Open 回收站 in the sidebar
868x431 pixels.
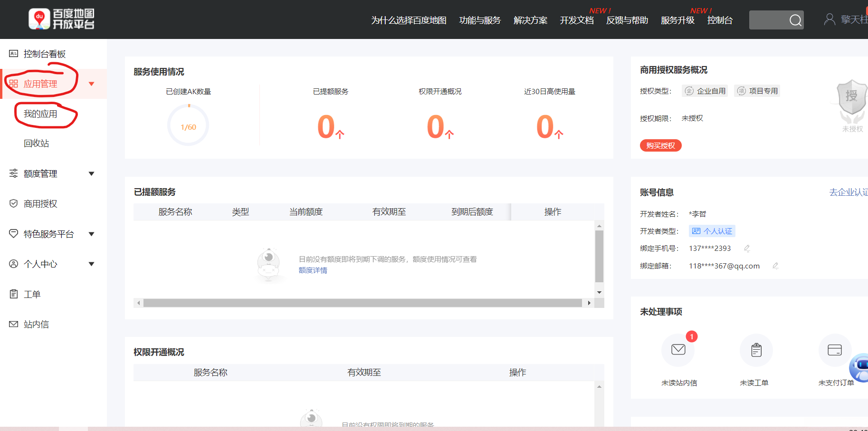[x=36, y=144]
